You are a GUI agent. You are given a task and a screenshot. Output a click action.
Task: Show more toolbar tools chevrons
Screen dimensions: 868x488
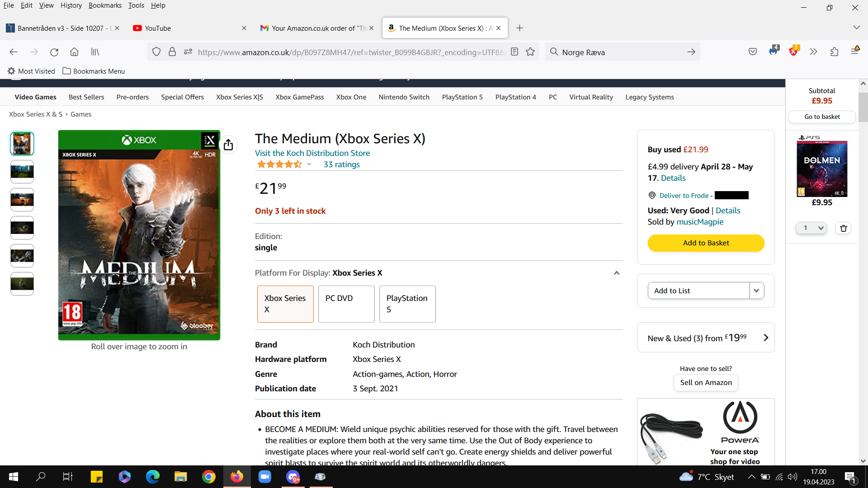(x=814, y=52)
